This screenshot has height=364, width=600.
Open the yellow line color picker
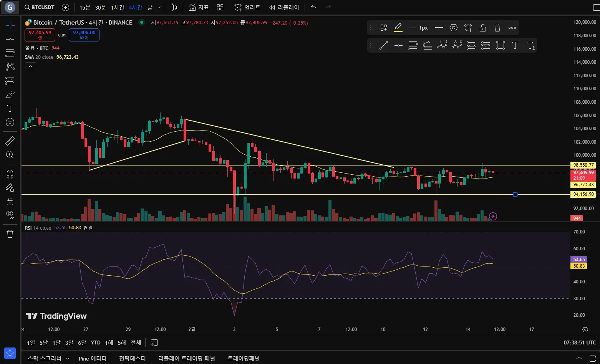coord(398,28)
